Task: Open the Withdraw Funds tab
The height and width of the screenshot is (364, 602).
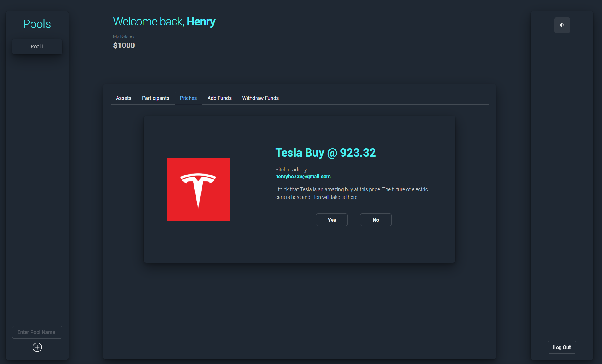Action: coord(260,98)
